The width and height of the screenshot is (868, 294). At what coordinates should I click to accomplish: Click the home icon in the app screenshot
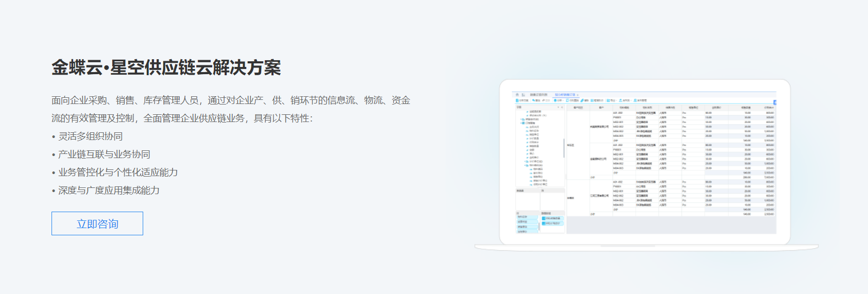pos(517,95)
